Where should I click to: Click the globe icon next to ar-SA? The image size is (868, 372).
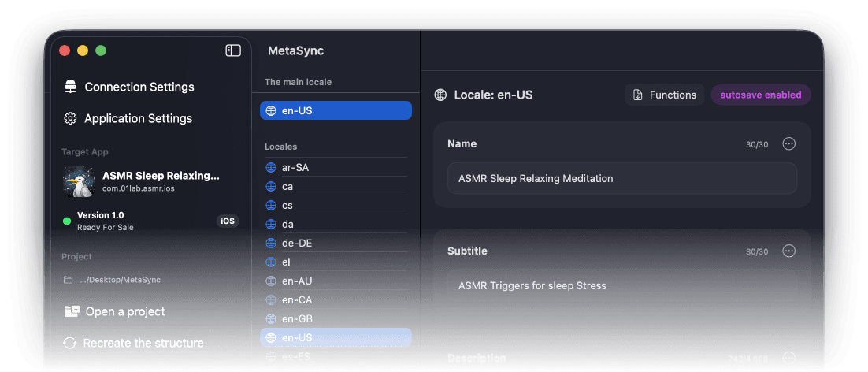271,167
